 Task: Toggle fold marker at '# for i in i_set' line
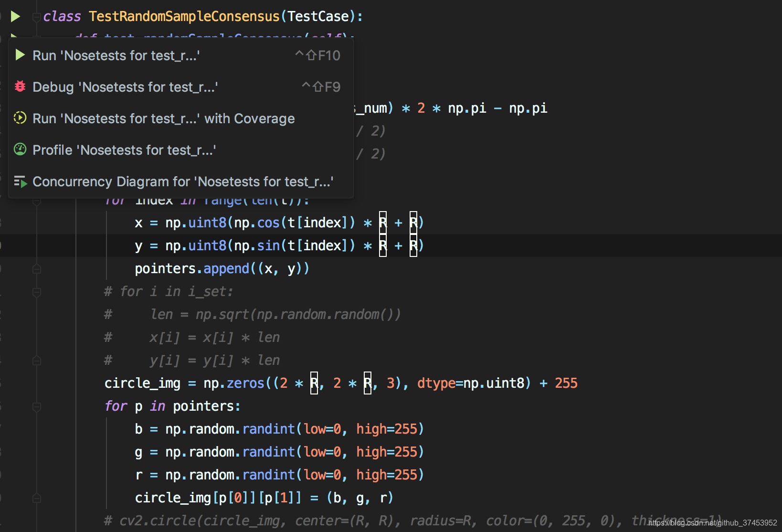[36, 292]
